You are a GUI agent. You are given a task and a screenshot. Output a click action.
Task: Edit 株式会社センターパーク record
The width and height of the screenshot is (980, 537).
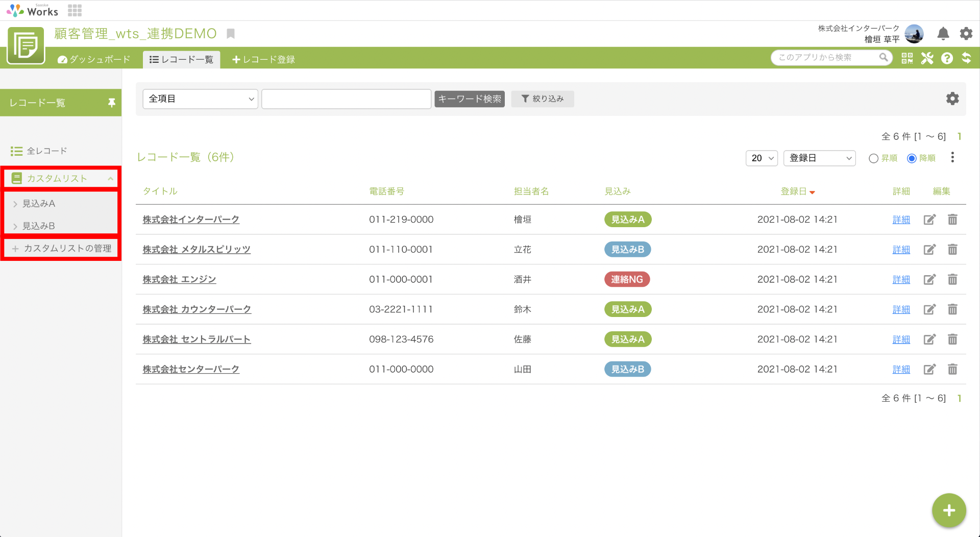[x=929, y=370]
